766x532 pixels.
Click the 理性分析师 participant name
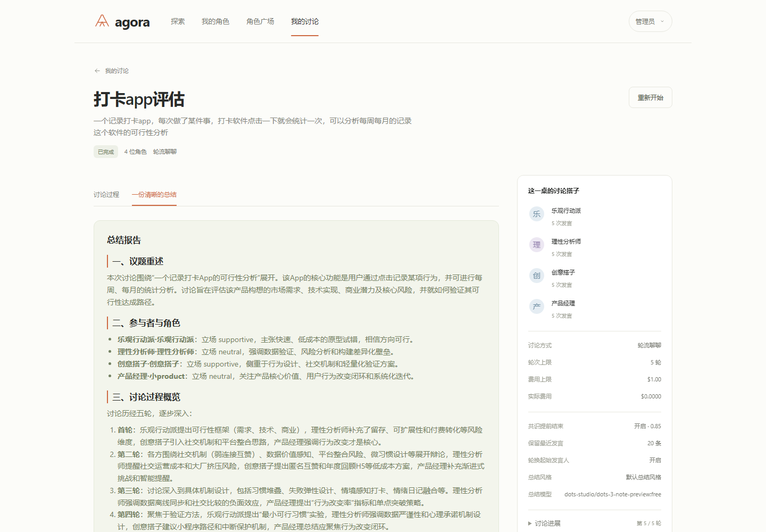click(x=566, y=242)
